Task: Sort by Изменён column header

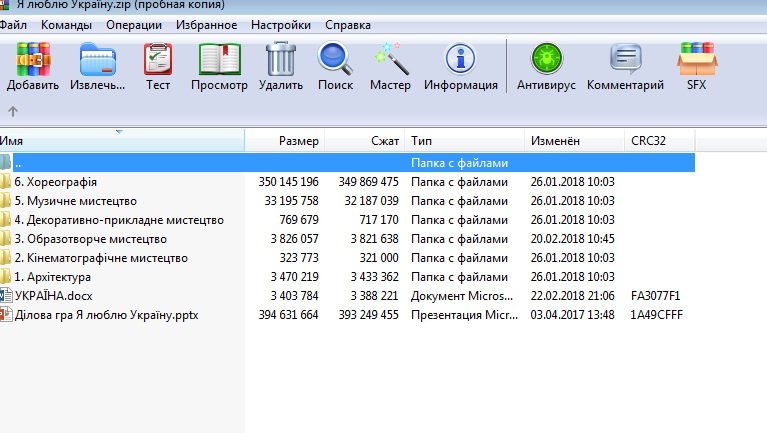Action: pos(575,141)
